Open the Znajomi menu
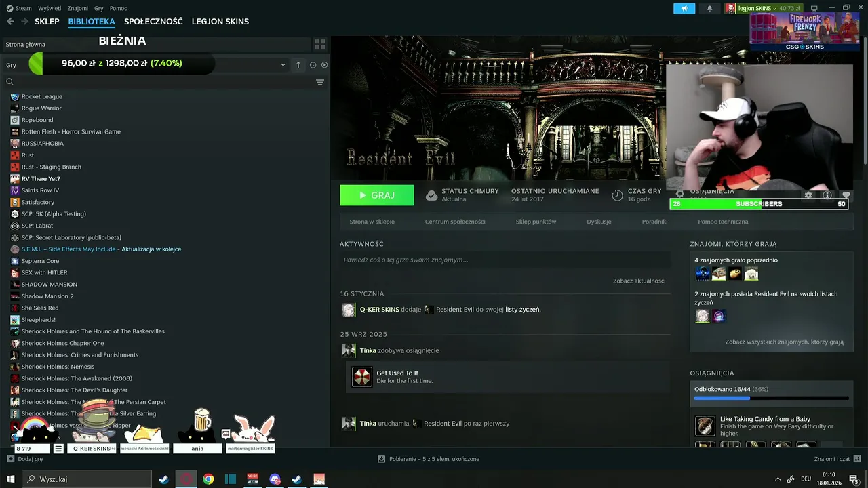Viewport: 868px width, 488px height. click(78, 8)
